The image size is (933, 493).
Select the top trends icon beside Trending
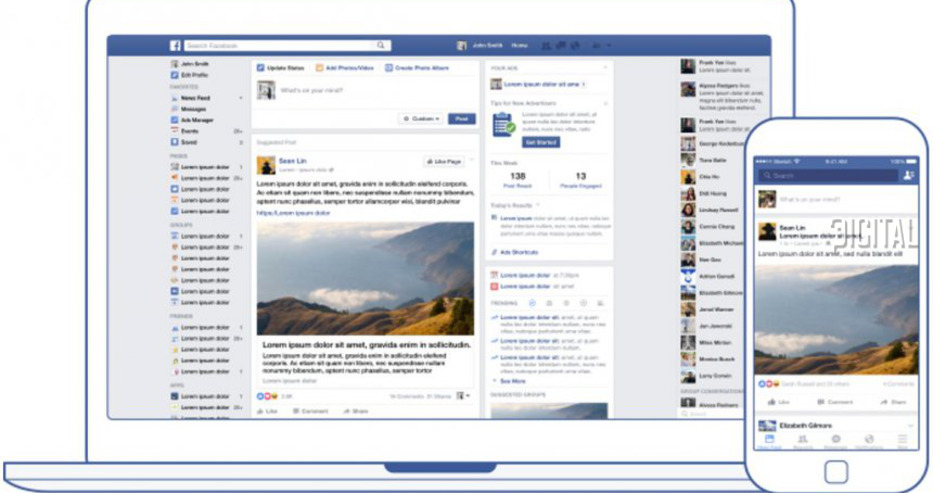coord(532,303)
